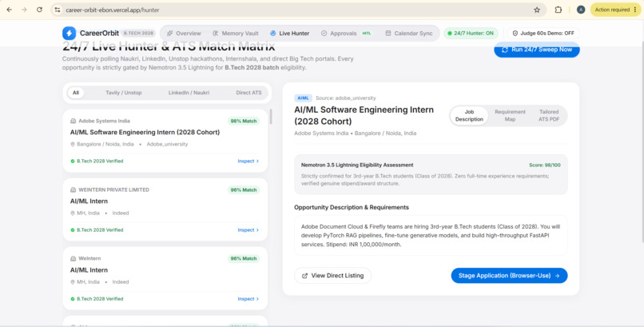
Task: Open the Memory Vault tab
Action: click(236, 34)
